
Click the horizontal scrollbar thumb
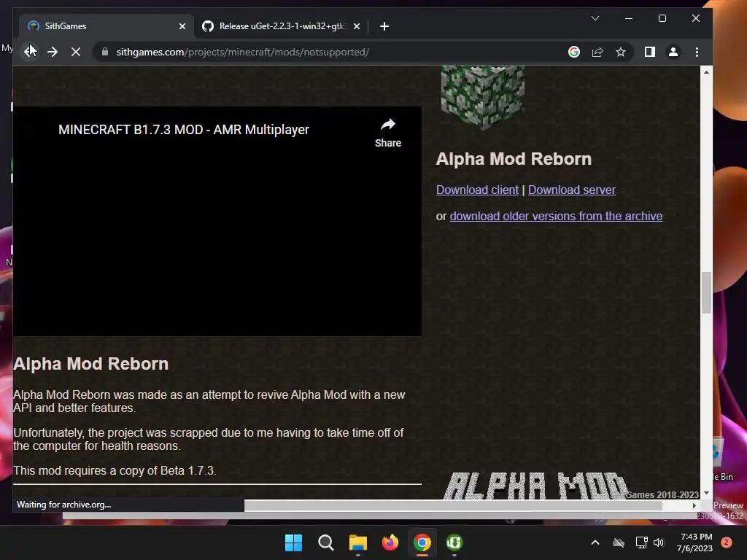[453, 505]
